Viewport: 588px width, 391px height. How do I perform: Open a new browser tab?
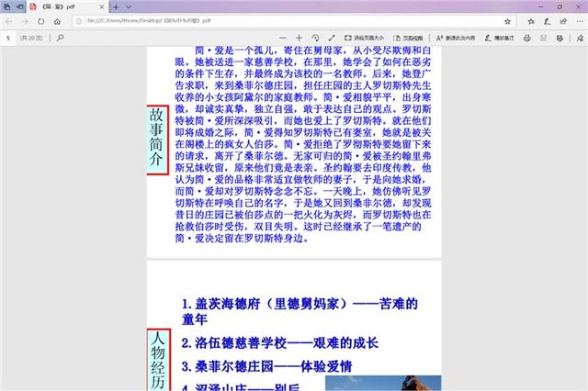coord(116,6)
